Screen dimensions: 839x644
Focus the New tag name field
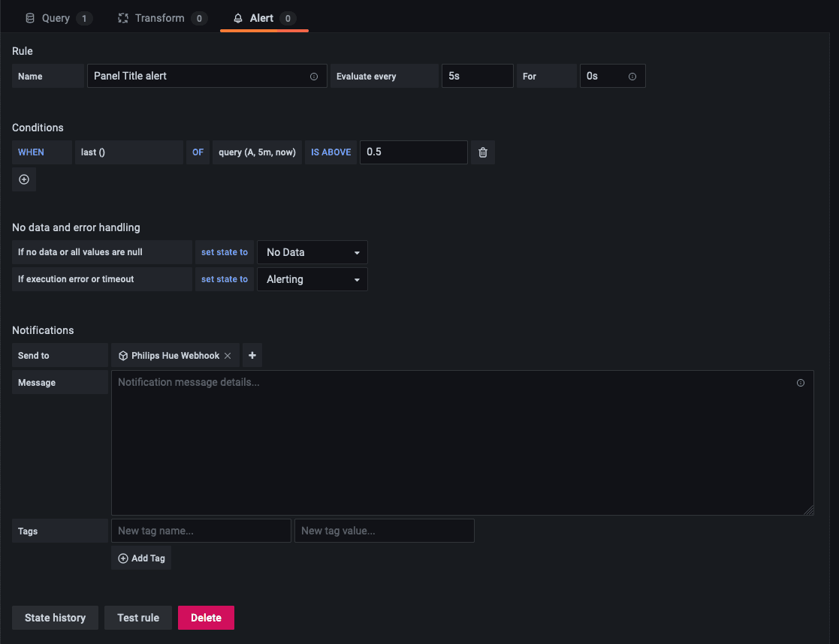tap(201, 531)
